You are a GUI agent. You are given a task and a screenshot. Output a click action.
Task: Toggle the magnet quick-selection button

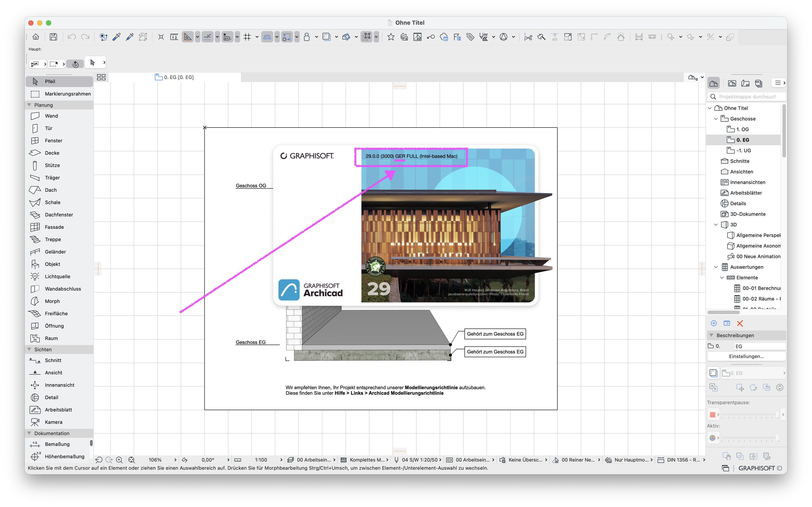click(75, 64)
